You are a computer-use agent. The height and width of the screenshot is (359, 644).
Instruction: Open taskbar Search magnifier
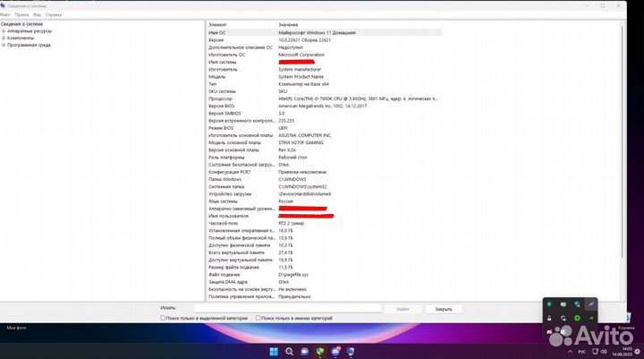click(x=289, y=352)
